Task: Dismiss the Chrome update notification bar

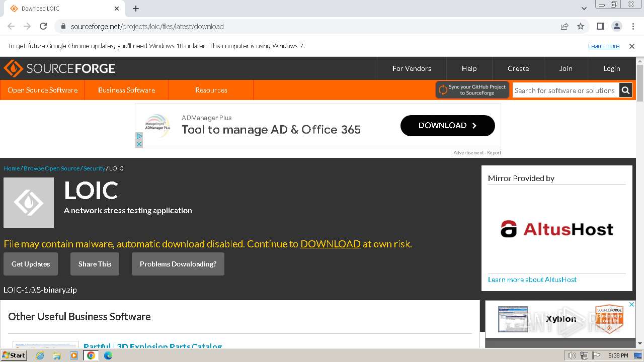Action: [x=632, y=46]
